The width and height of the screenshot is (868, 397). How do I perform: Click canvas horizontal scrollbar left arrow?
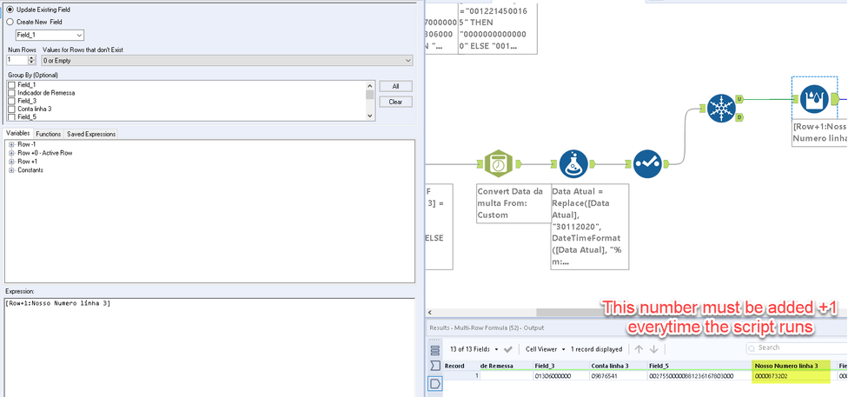(x=431, y=313)
